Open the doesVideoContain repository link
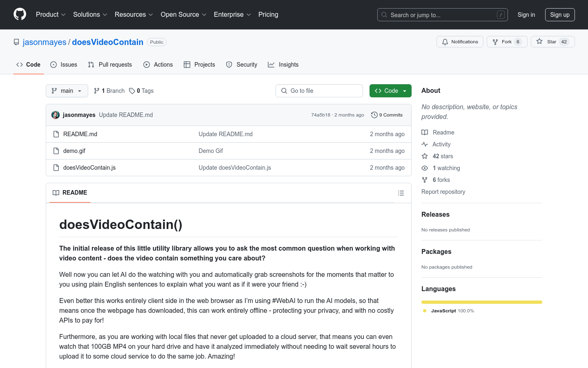588x368 pixels. (x=108, y=42)
